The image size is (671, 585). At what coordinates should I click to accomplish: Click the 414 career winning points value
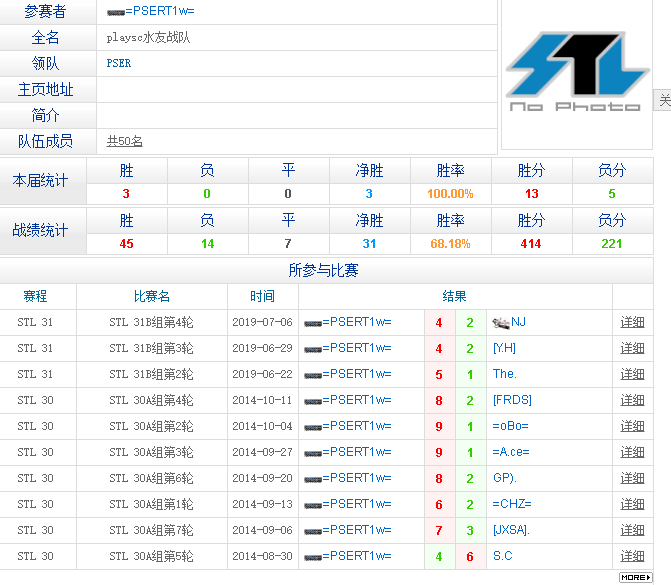click(531, 244)
